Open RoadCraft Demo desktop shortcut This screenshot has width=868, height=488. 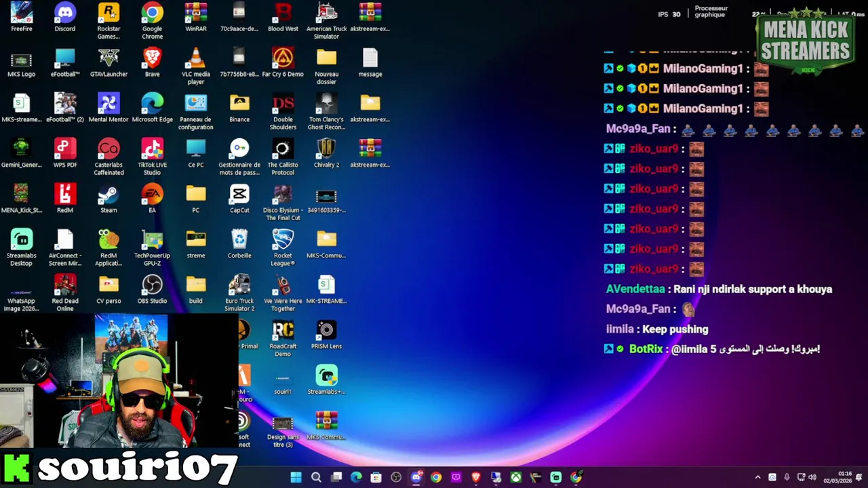283,338
